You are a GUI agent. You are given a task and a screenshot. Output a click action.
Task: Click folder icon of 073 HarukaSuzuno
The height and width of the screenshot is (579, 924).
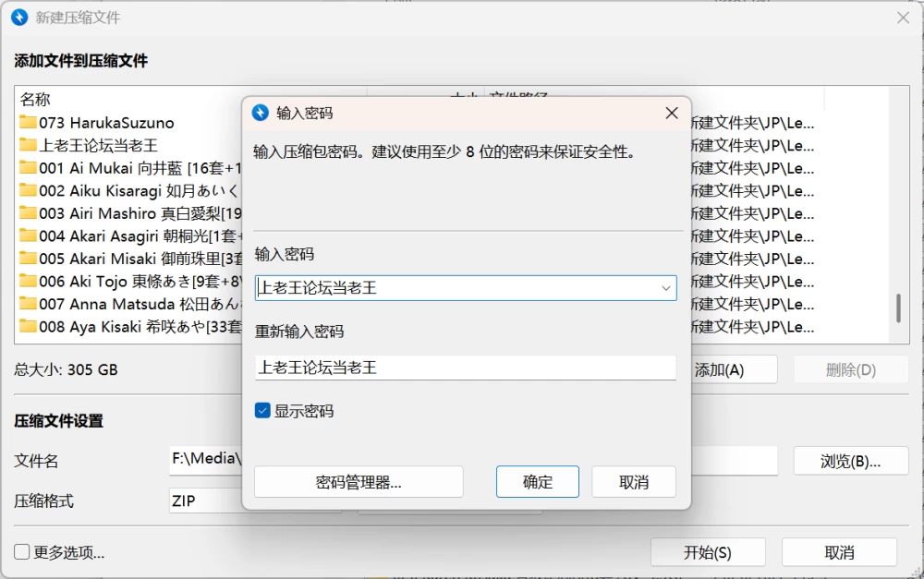click(x=28, y=122)
